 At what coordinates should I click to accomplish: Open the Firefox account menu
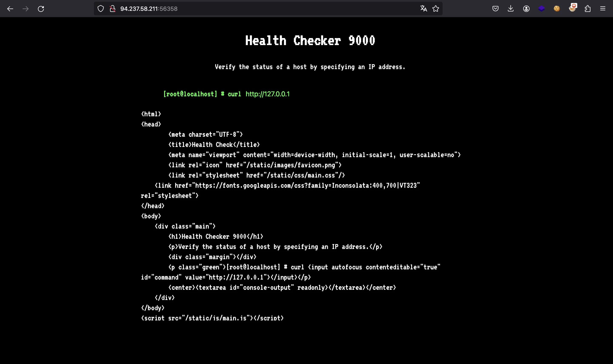pyautogui.click(x=526, y=9)
